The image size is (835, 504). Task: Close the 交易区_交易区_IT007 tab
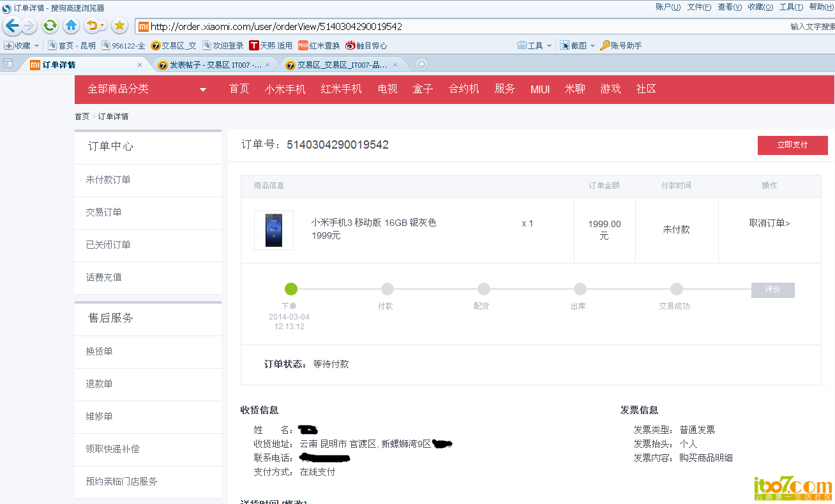click(395, 65)
